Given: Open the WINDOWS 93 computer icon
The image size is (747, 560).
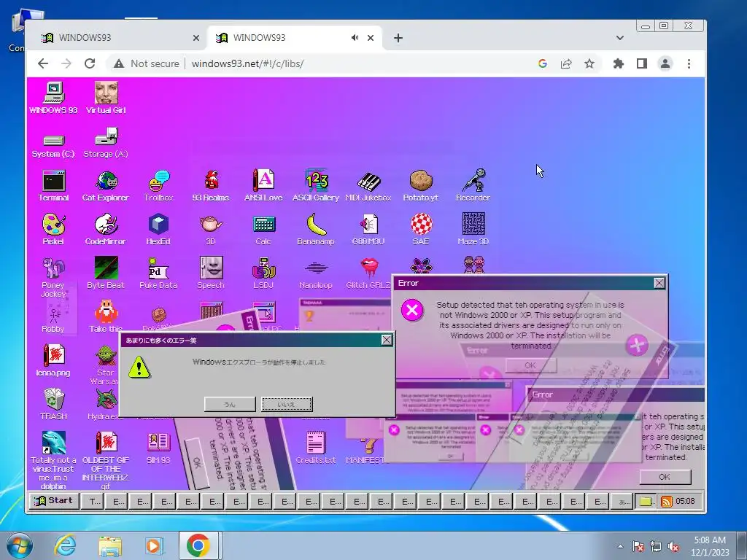Looking at the screenshot, I should click(53, 93).
